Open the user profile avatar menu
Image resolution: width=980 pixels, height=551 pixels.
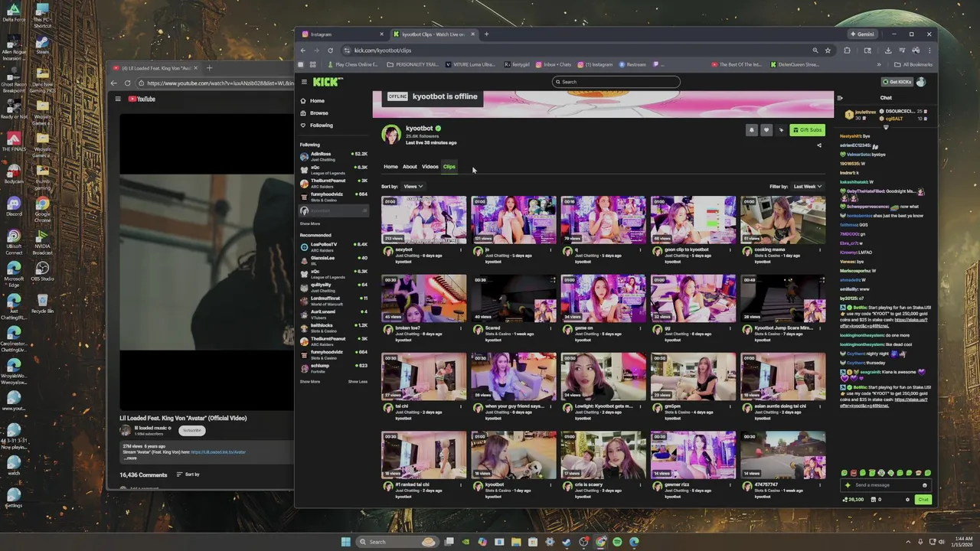coord(921,82)
